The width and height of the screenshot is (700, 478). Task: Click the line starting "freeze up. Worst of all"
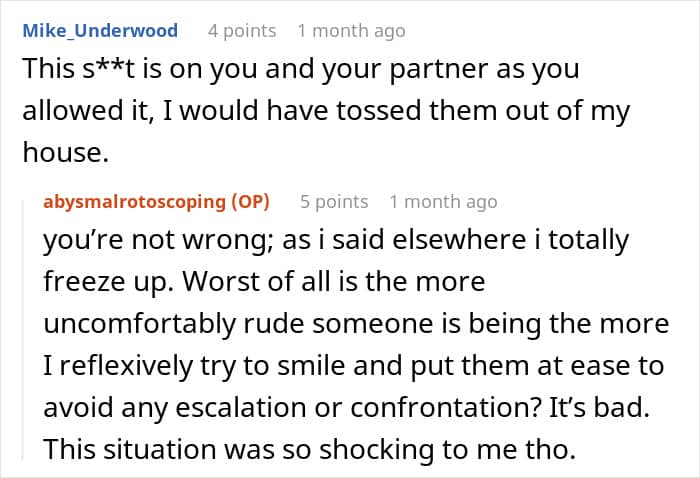[264, 283]
